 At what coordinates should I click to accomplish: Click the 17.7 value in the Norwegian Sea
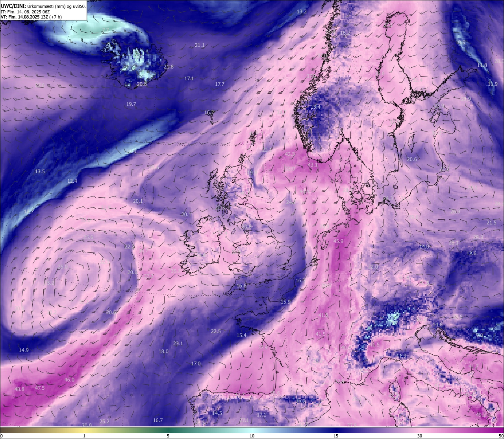[x=219, y=84]
